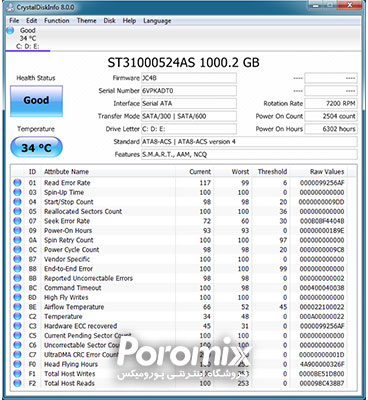Open the File menu
Image resolution: width=368 pixels, height=400 pixels.
pyautogui.click(x=14, y=21)
